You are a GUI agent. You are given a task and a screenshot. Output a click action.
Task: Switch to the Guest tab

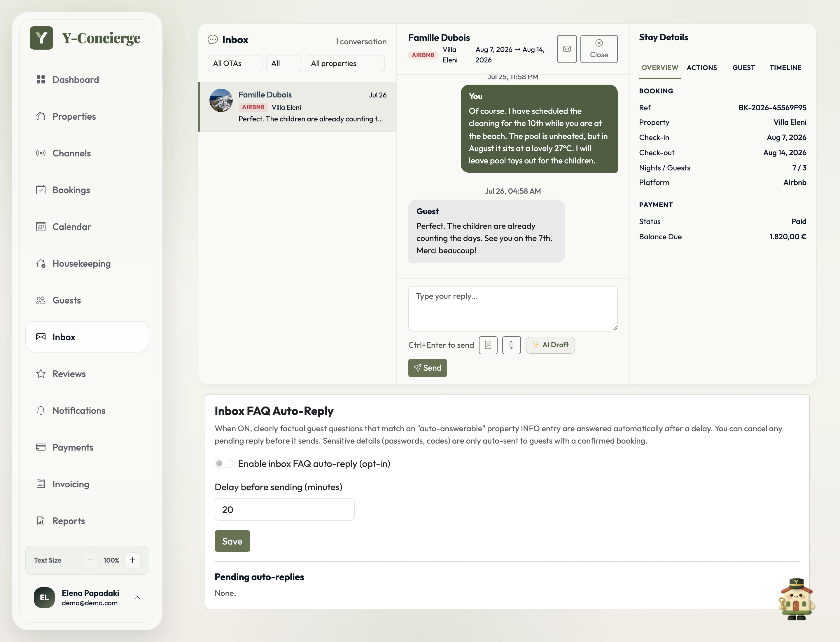pos(743,68)
